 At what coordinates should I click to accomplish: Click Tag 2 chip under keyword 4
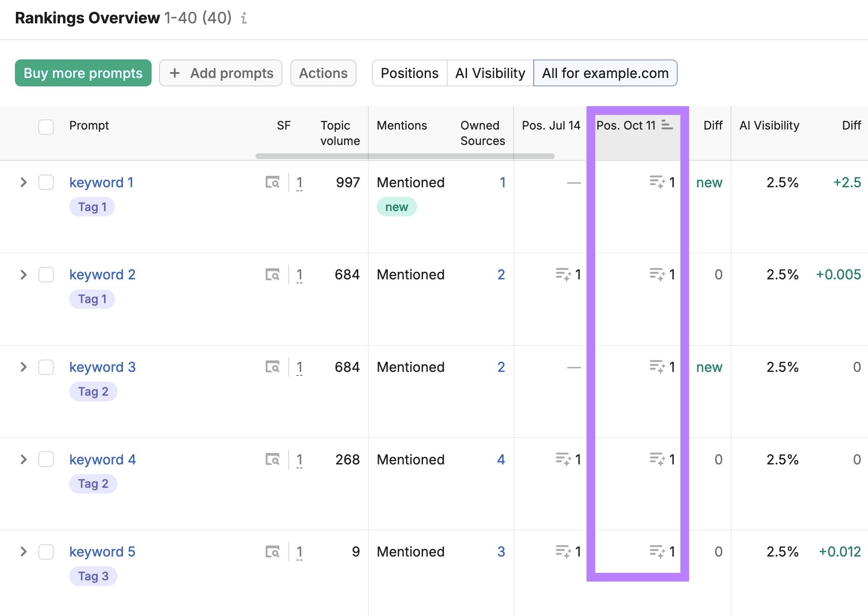click(x=93, y=484)
